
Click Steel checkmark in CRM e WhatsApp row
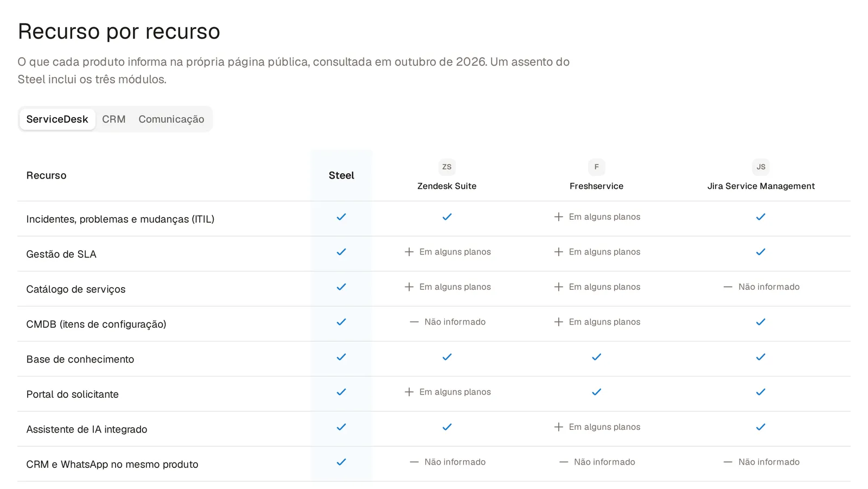[x=341, y=462]
